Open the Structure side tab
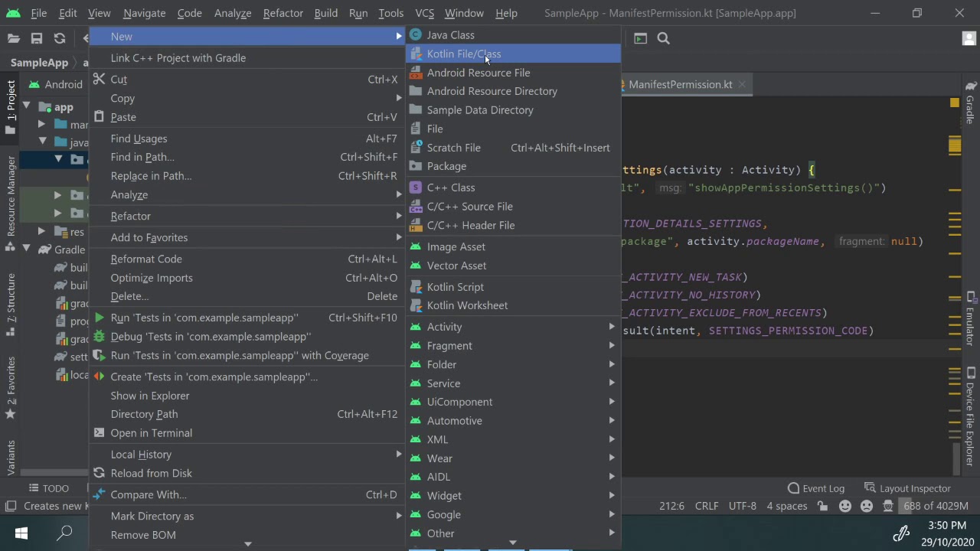The height and width of the screenshot is (551, 980). 11,305
